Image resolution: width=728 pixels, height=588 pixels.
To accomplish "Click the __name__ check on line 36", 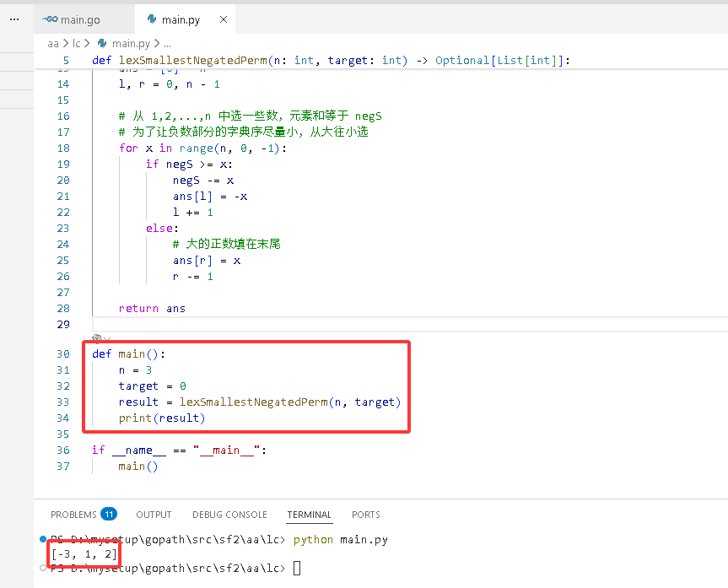I will pyautogui.click(x=179, y=450).
